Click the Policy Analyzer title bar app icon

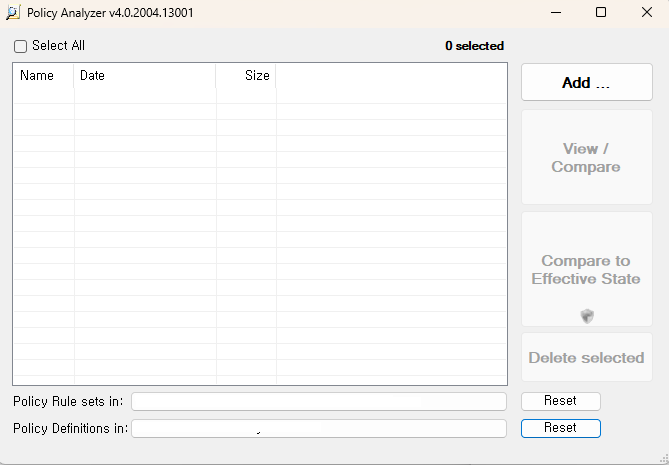tap(13, 13)
